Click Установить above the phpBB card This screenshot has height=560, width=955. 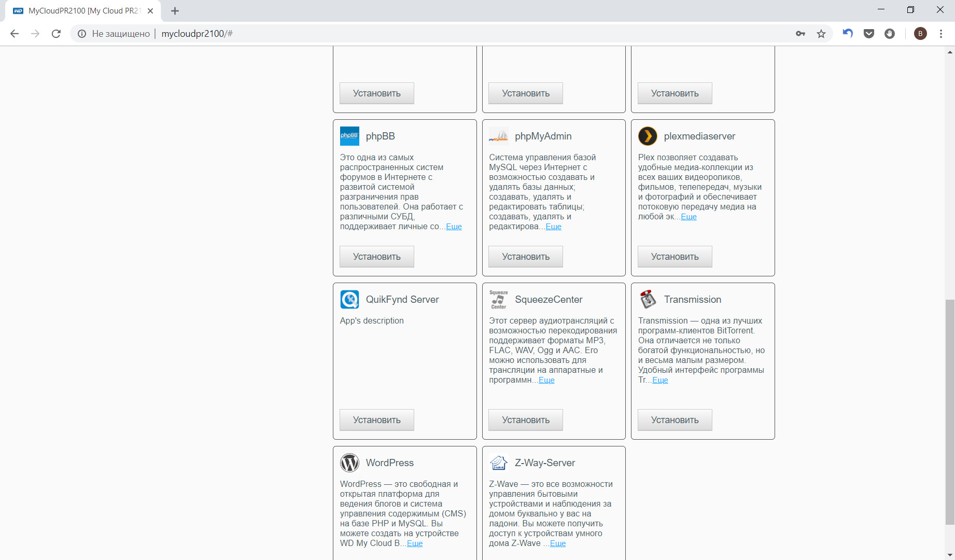tap(377, 93)
